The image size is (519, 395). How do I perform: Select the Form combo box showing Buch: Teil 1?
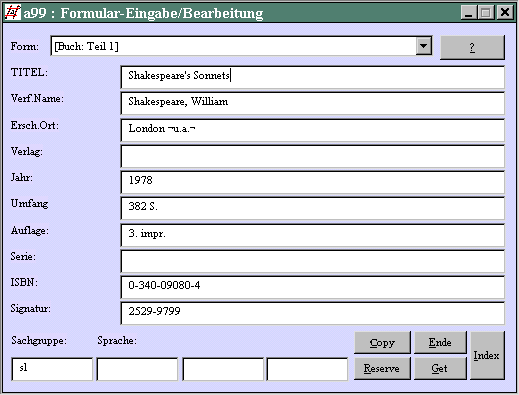[242, 46]
